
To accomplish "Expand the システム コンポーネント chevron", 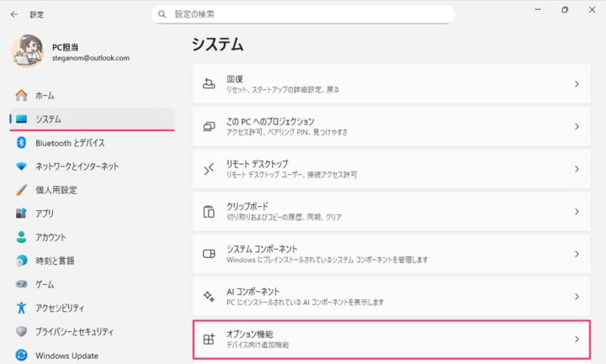I will click(577, 254).
